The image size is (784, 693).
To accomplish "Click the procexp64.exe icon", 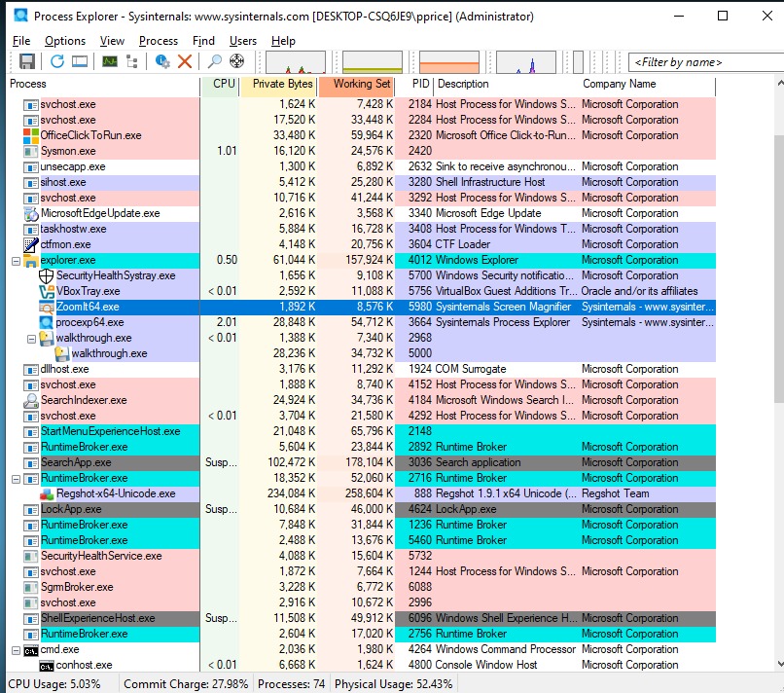I will point(47,322).
